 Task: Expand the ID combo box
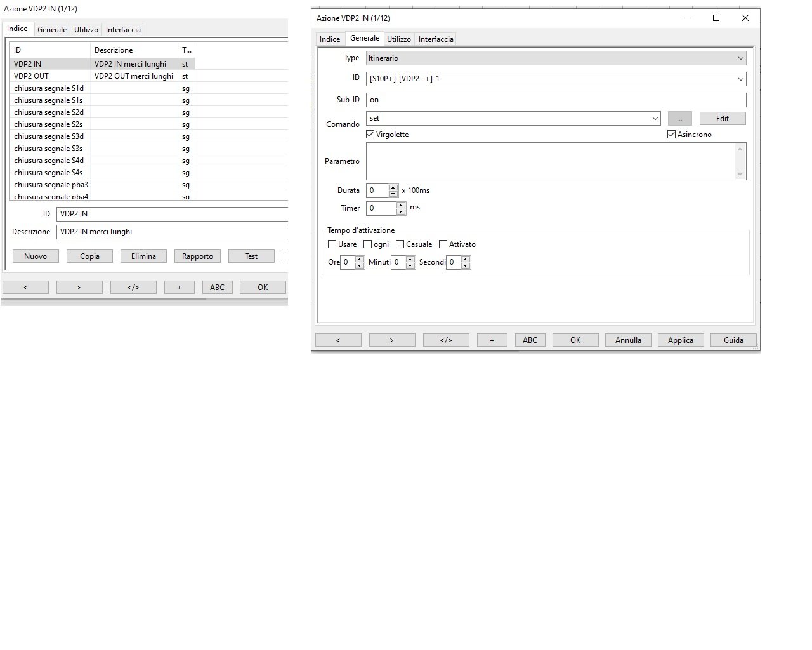(x=740, y=79)
